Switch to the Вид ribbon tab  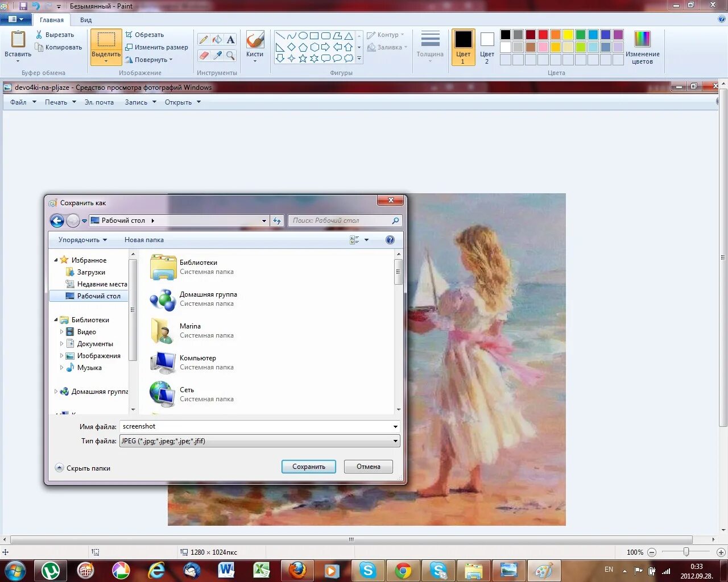click(86, 20)
